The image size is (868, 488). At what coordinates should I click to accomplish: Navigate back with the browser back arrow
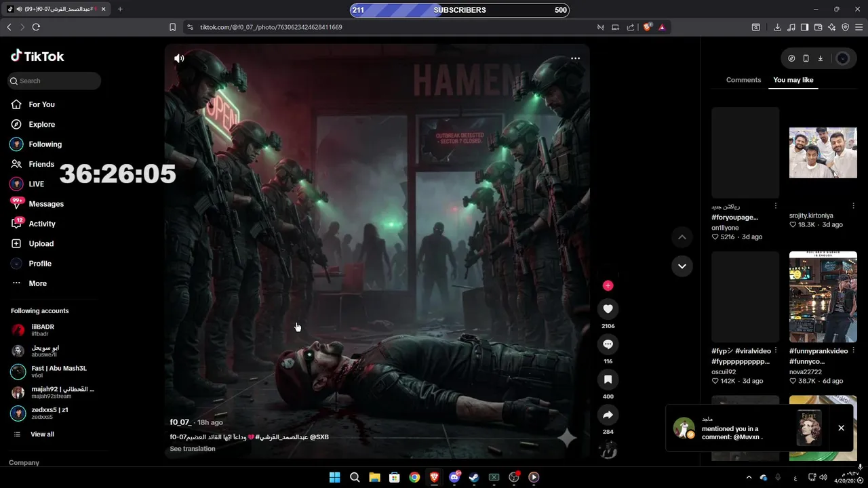9,27
